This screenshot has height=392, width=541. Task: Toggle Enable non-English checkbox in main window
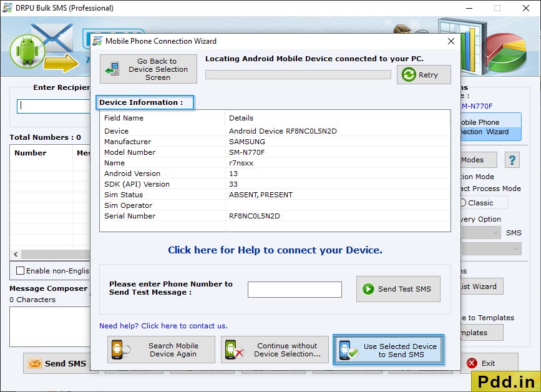click(21, 270)
